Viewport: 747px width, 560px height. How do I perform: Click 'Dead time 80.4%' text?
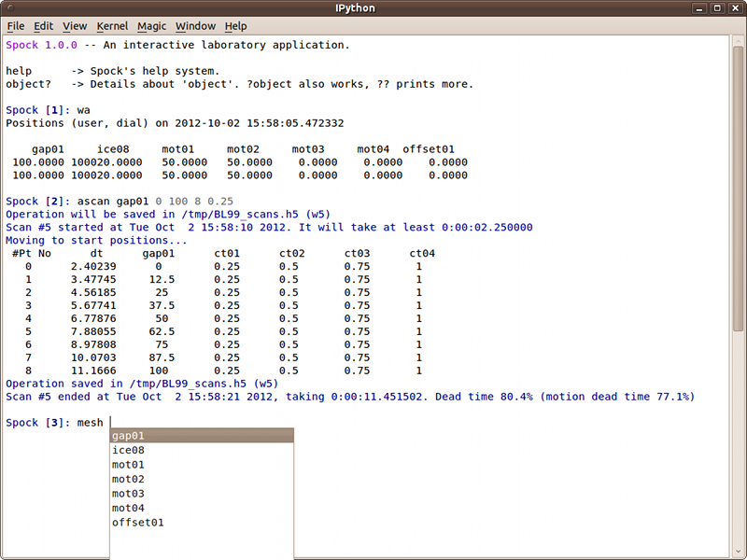(484, 397)
